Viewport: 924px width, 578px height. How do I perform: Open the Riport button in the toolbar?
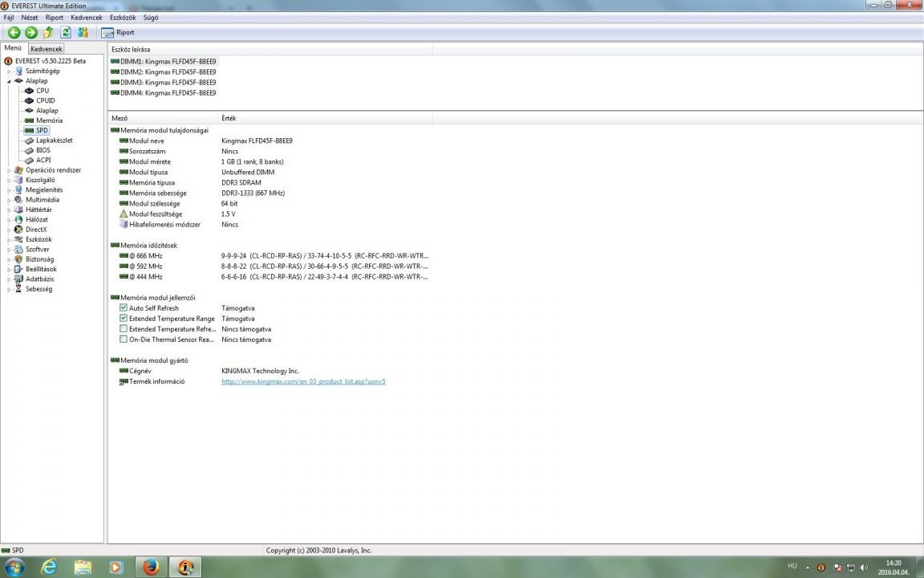click(118, 32)
